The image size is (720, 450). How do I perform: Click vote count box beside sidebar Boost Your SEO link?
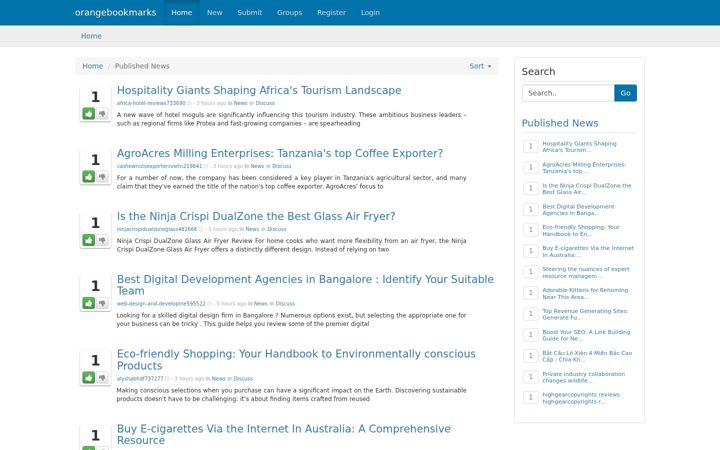(531, 335)
